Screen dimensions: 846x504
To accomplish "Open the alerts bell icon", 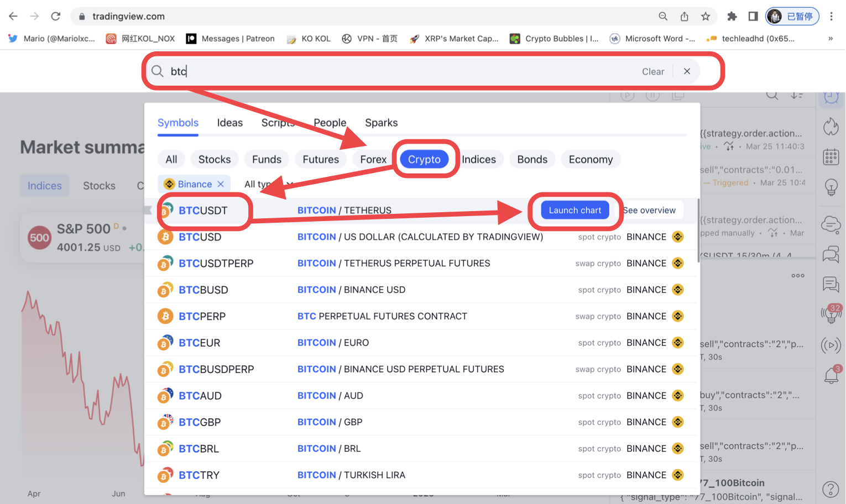I will click(x=831, y=376).
